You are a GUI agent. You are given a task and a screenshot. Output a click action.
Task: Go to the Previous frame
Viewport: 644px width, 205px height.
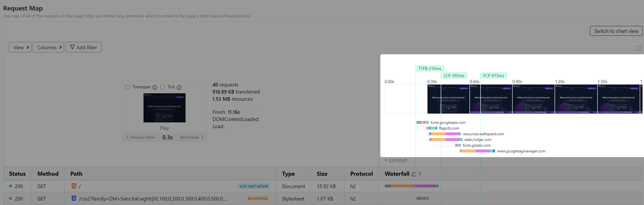[140, 137]
